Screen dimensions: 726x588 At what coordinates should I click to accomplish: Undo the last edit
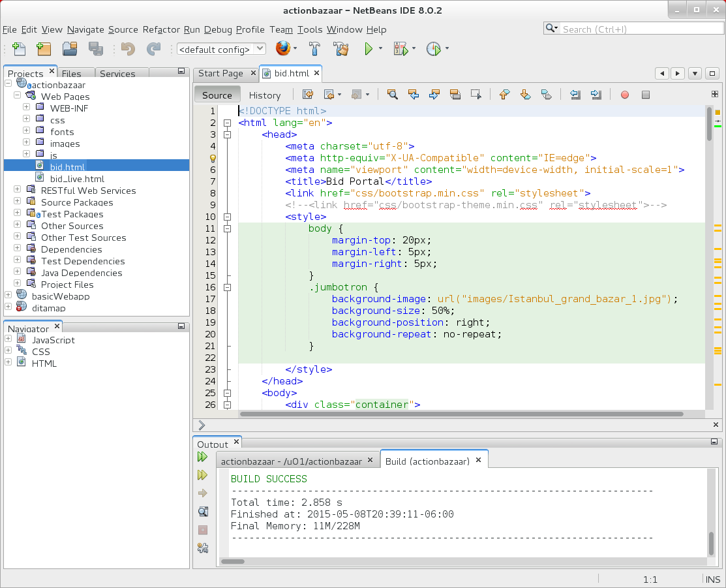127,49
